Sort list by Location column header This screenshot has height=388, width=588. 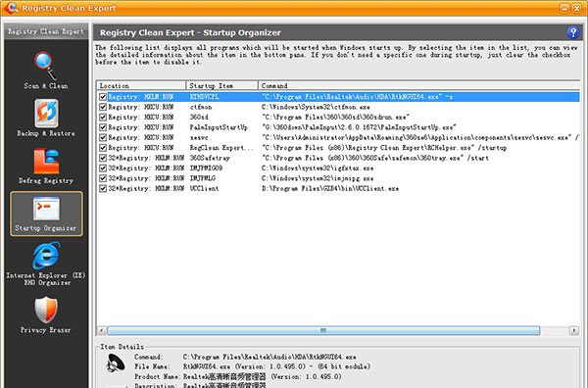(141, 85)
